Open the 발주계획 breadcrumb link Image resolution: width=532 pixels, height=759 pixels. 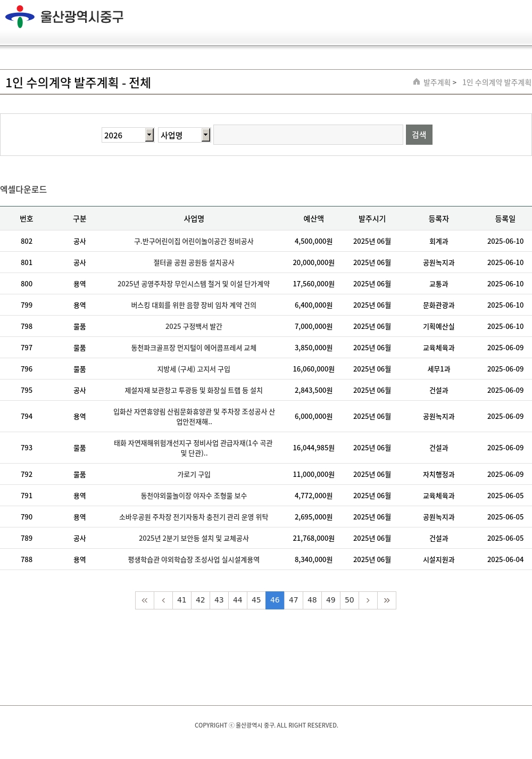point(437,82)
